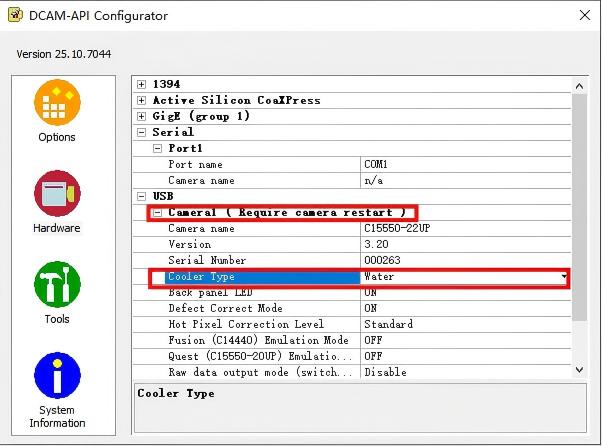Expand the GigE (group 1) node
602x446 pixels.
142,116
